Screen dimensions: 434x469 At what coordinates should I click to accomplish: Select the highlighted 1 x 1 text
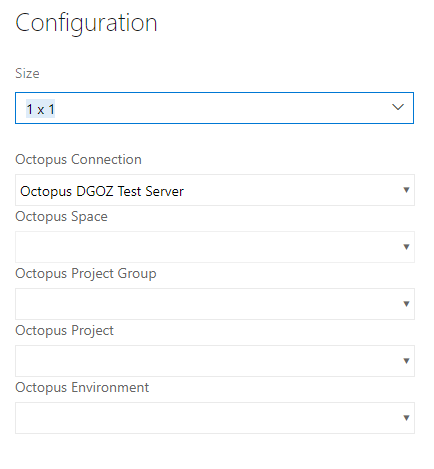pos(40,109)
